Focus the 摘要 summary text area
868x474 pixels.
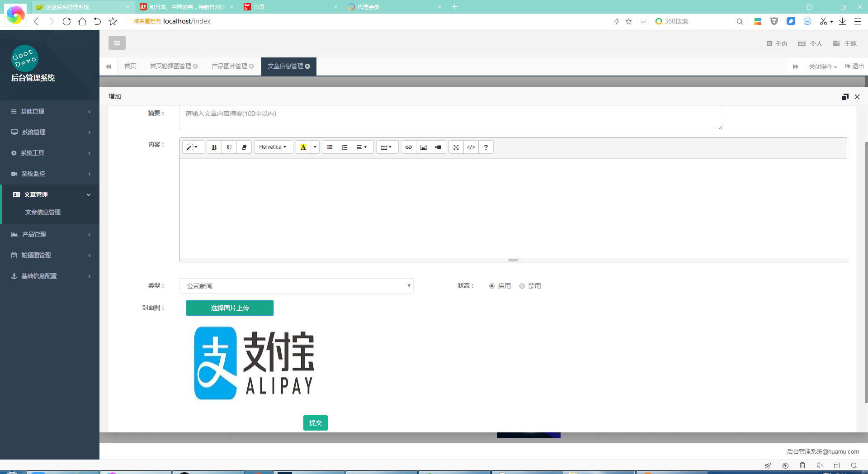point(451,118)
